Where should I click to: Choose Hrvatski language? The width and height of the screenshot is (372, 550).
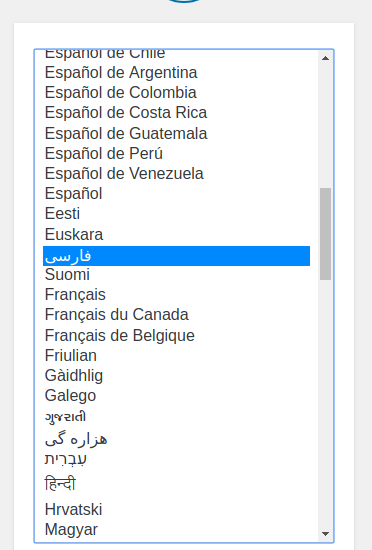pyautogui.click(x=176, y=510)
